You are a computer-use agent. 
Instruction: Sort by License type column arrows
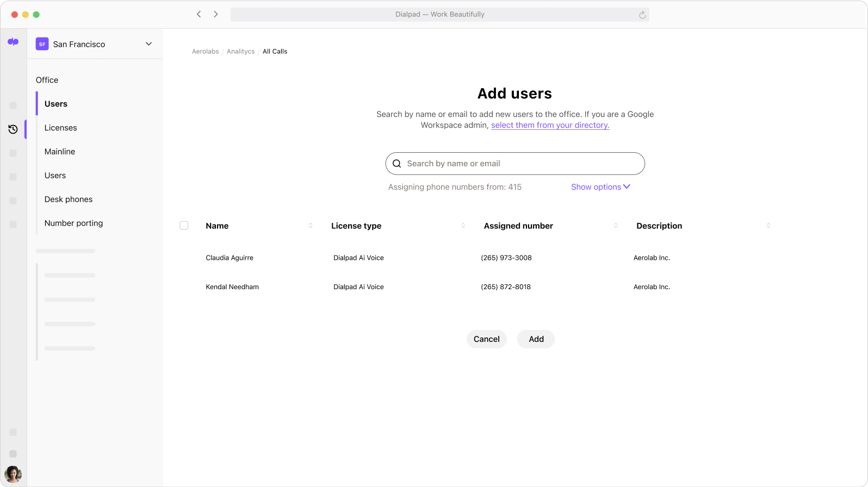tap(463, 226)
